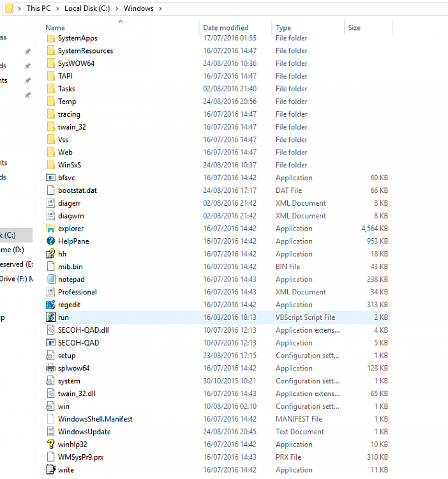Click the 4,564 KB size value
Screen dimensions: 448x479
click(x=375, y=229)
